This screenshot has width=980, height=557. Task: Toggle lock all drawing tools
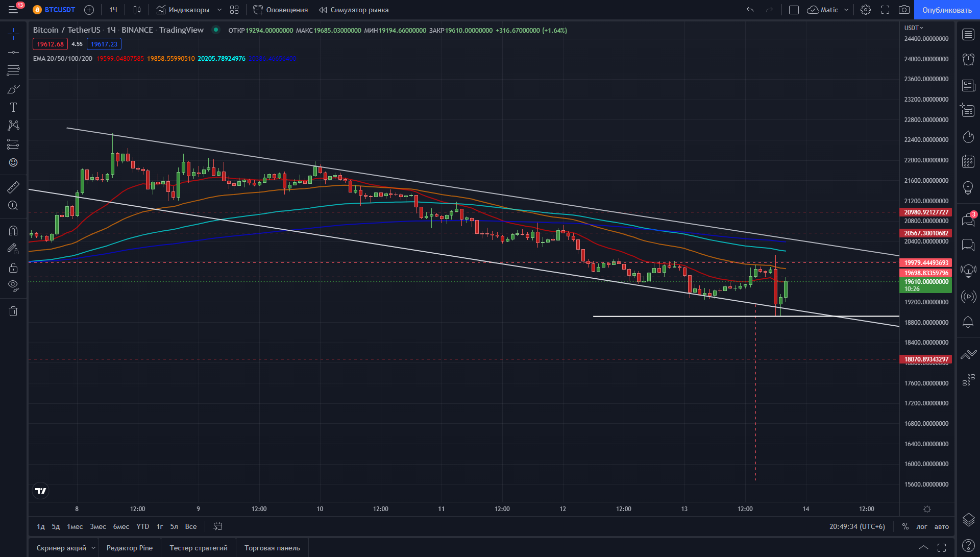coord(13,268)
